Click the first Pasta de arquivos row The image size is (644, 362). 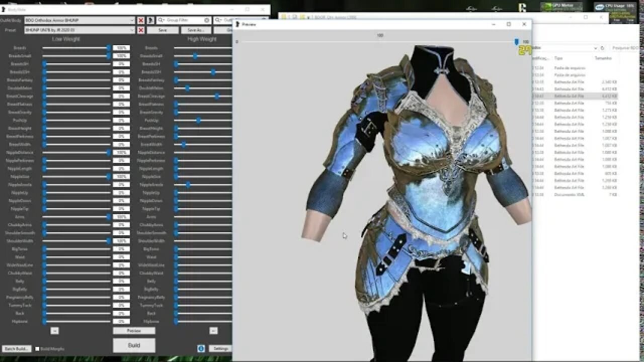[x=576, y=67]
